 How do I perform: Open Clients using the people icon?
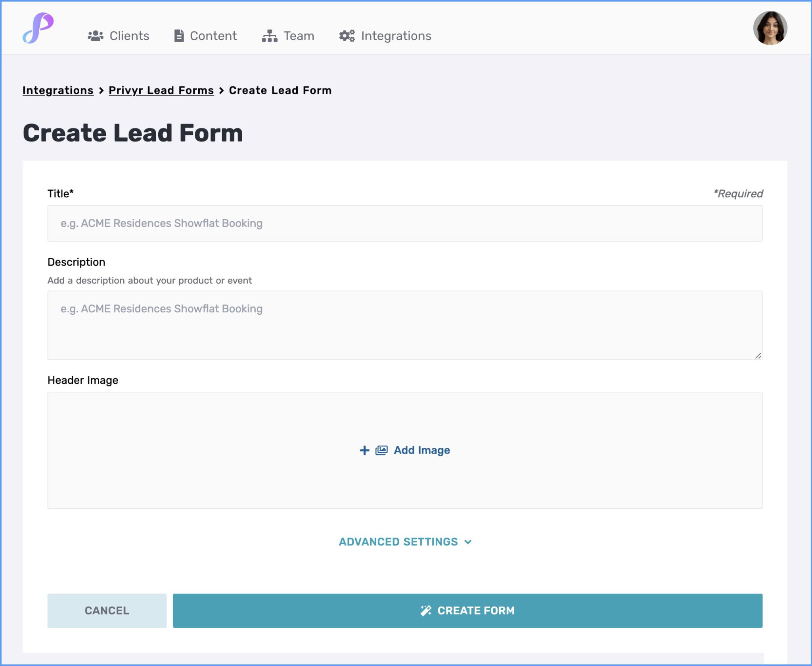[96, 35]
